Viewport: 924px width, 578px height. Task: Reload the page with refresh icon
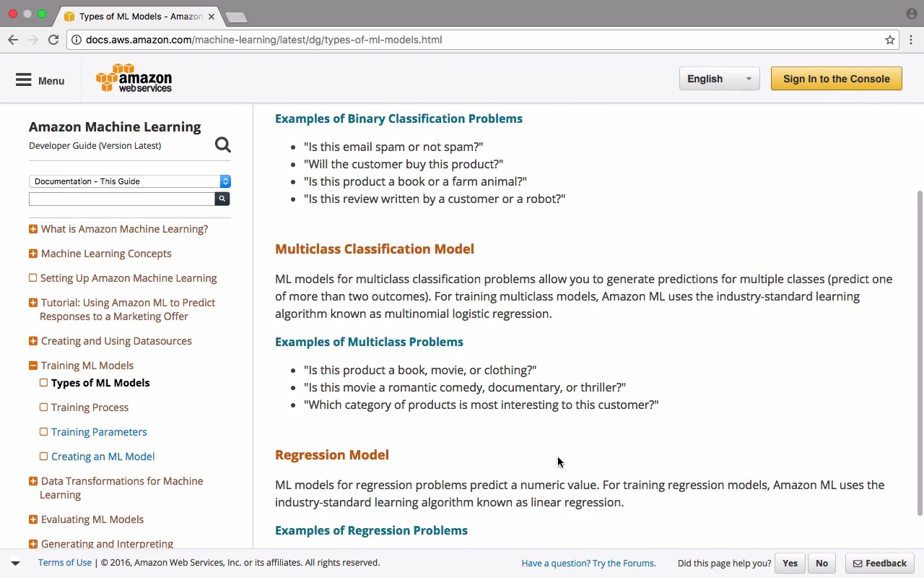pyautogui.click(x=53, y=40)
